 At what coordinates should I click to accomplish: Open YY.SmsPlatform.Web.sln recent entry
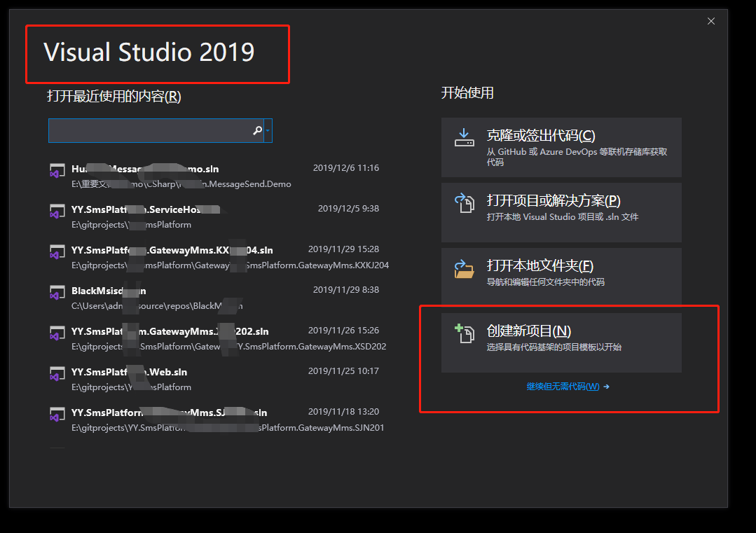tap(219, 379)
